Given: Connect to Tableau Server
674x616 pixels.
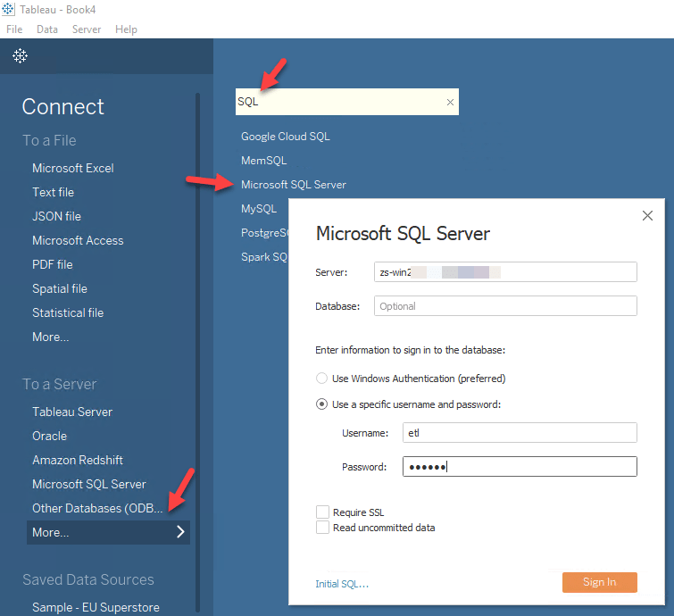Looking at the screenshot, I should 72,412.
